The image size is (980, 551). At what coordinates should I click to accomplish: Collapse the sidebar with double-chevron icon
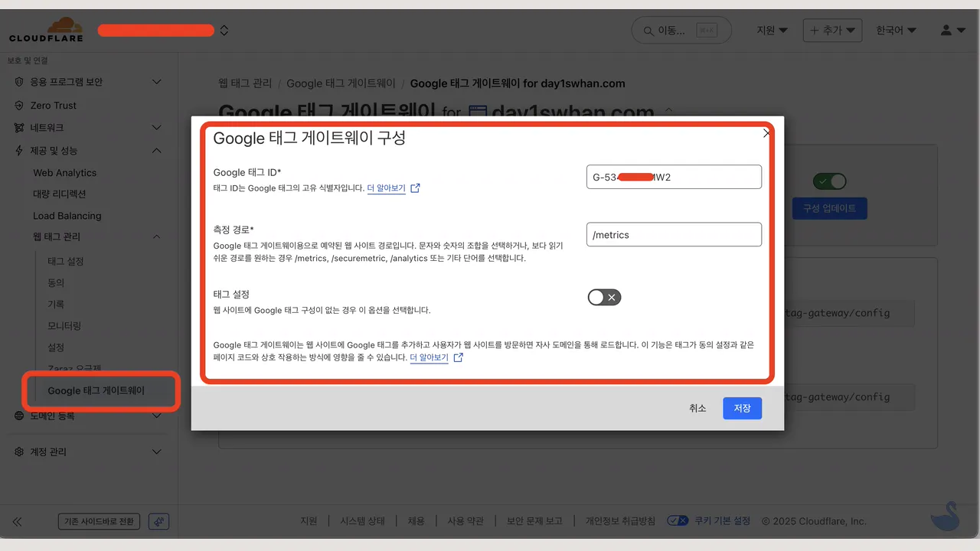pyautogui.click(x=17, y=521)
